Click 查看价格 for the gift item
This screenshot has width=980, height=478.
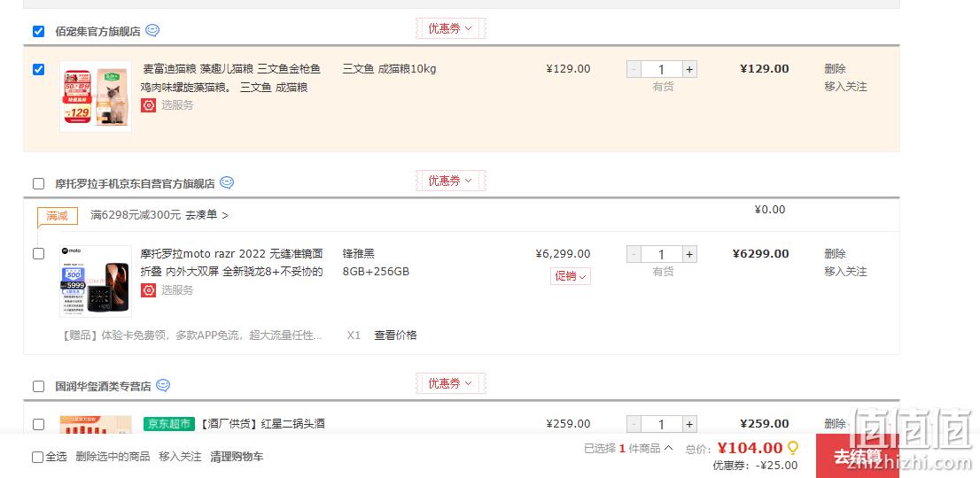tap(395, 335)
